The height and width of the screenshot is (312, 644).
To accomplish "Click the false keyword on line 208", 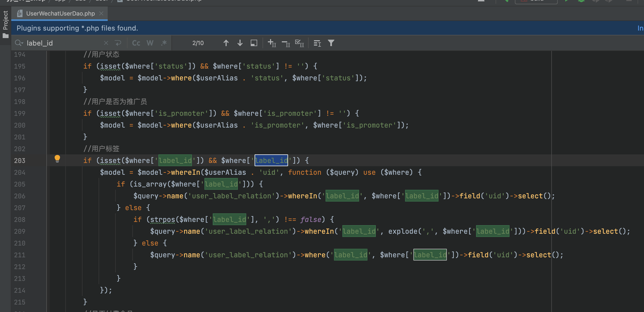I will pyautogui.click(x=310, y=219).
